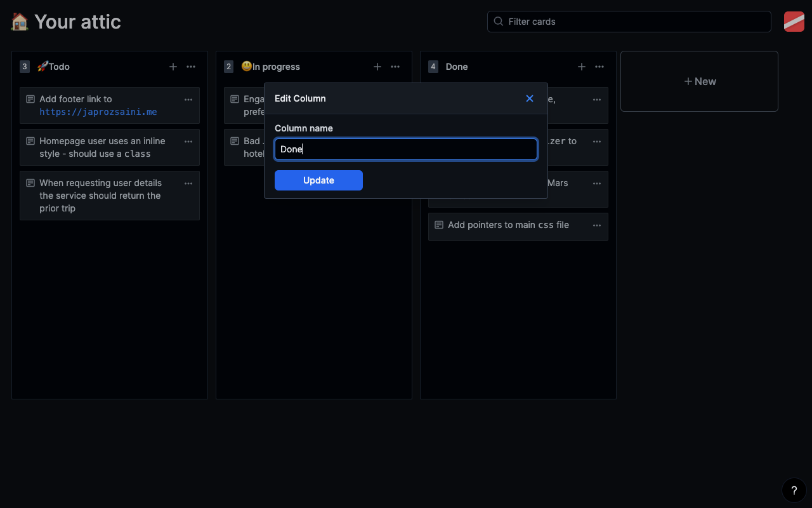Click note icon on the Enga card
This screenshot has height=508, width=812.
point(235,100)
